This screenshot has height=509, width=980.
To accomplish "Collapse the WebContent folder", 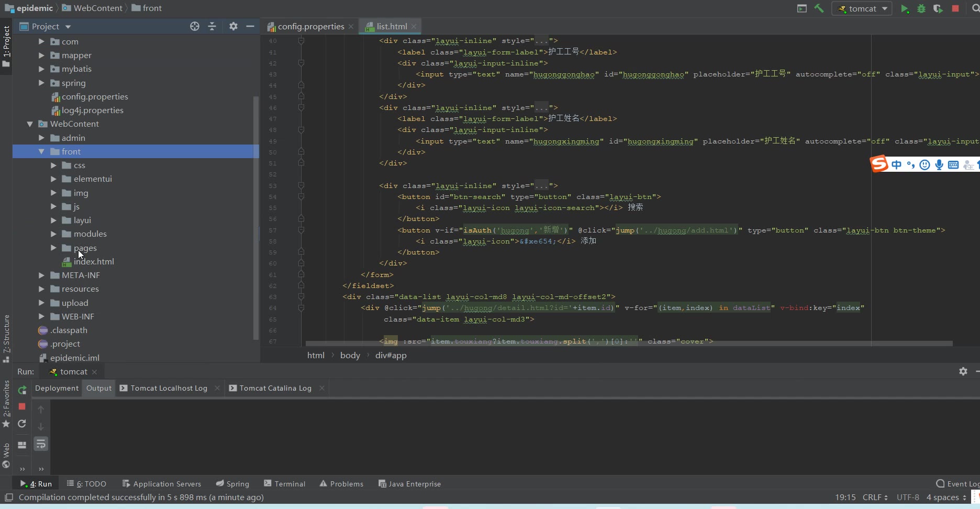I will point(30,124).
